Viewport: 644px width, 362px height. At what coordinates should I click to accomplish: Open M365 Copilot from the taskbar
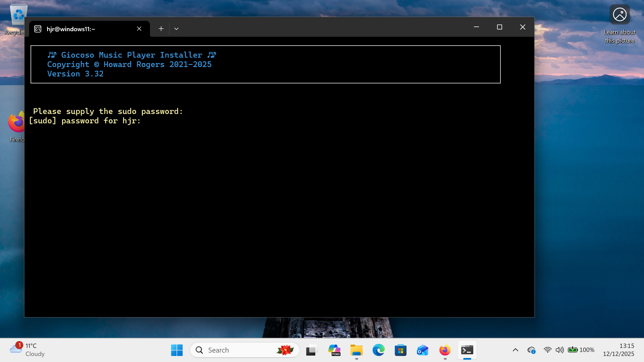(x=334, y=350)
